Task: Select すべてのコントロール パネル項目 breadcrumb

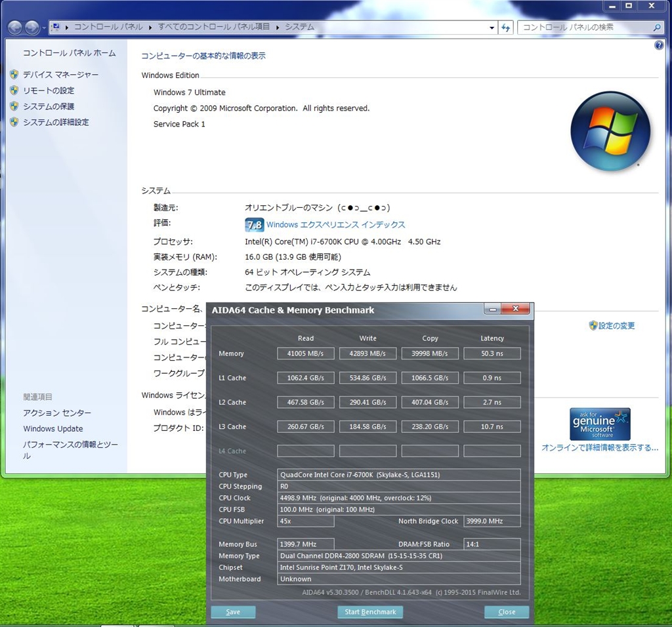Action: point(214,27)
